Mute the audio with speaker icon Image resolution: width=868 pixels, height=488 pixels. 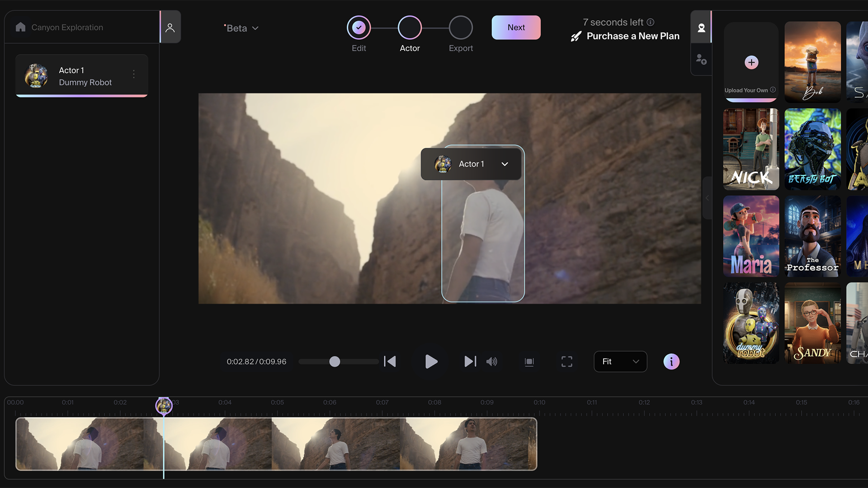coord(491,361)
